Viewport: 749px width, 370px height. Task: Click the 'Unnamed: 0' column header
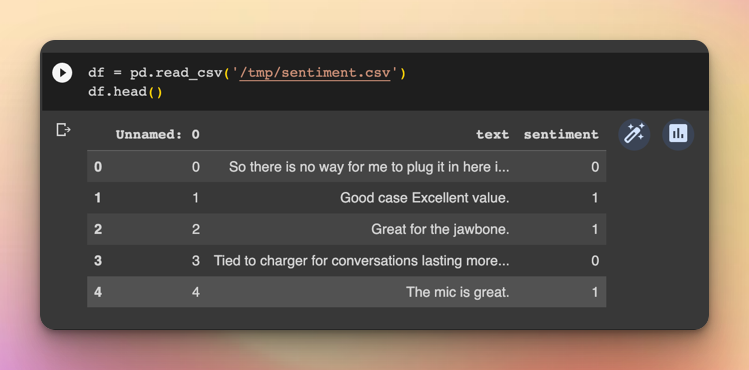(x=158, y=135)
